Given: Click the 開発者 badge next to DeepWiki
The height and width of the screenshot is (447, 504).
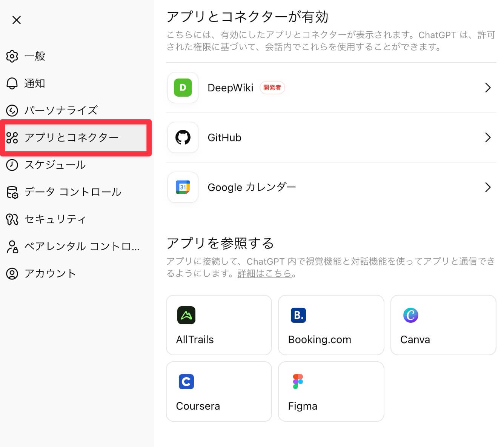Looking at the screenshot, I should 272,88.
